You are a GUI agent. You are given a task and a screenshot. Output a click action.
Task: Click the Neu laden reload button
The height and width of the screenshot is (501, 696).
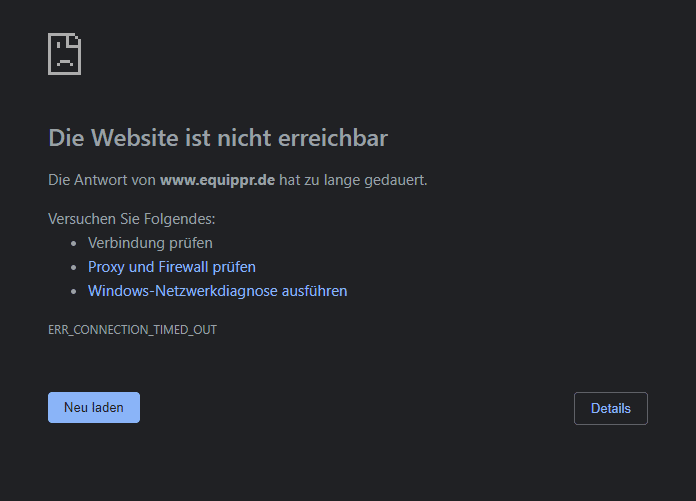click(94, 407)
